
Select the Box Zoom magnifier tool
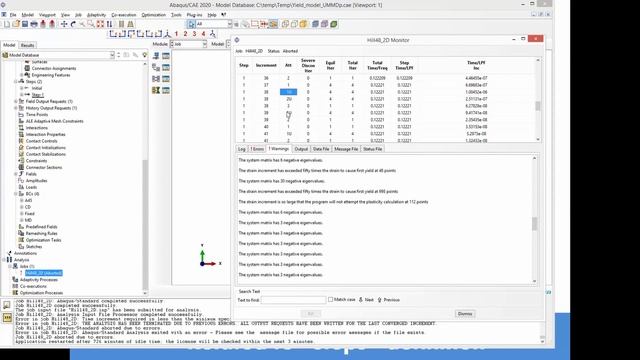(x=91, y=24)
